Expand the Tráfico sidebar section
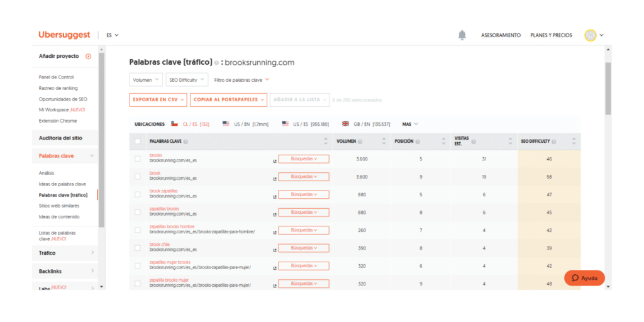Viewport: 644px width, 322px height. click(65, 253)
